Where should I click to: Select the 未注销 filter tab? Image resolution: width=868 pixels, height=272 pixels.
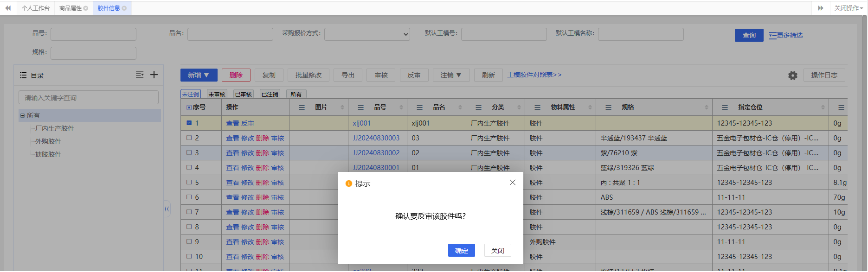click(x=191, y=94)
